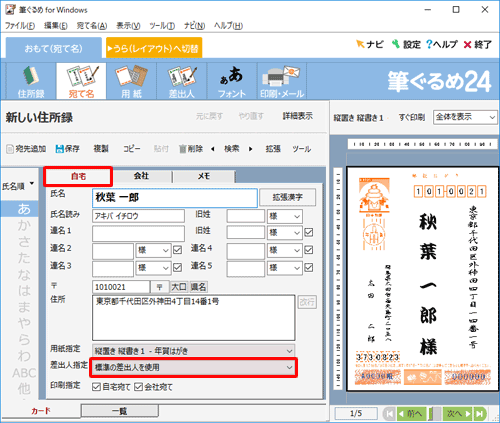Open the 編集 menu
The height and width of the screenshot is (423, 500).
point(56,26)
